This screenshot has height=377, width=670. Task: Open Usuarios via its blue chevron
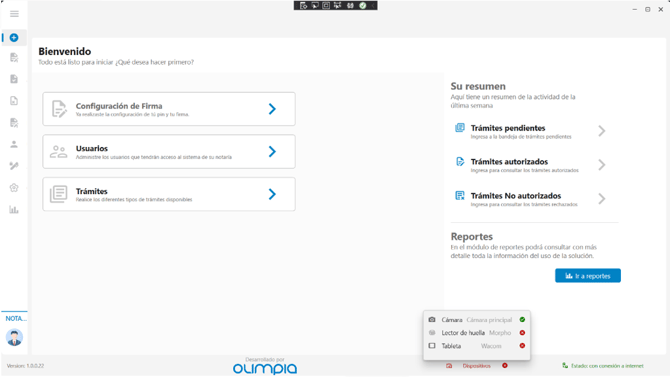click(x=272, y=151)
